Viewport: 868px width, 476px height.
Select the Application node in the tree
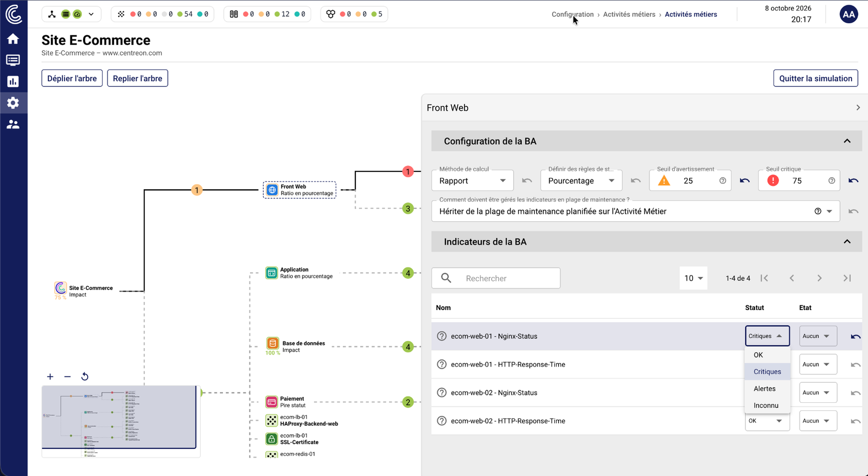299,273
